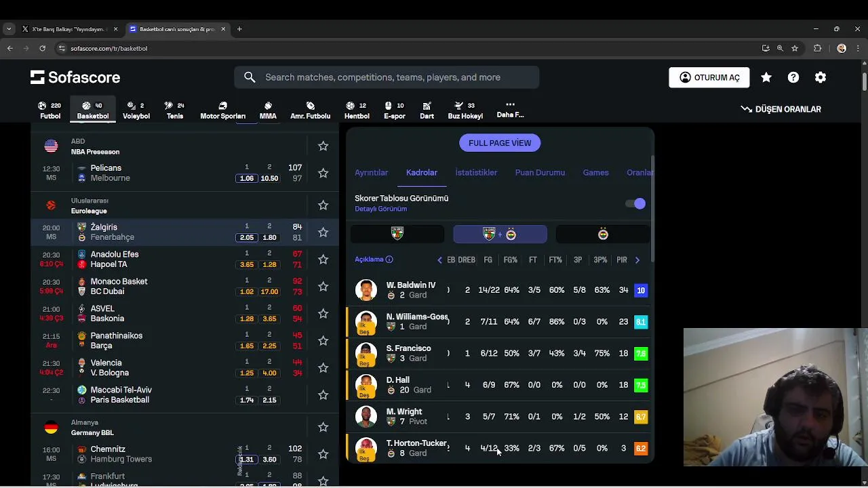Viewport: 868px width, 488px height.
Task: Select the Voleybol sport icon
Action: pos(136,110)
